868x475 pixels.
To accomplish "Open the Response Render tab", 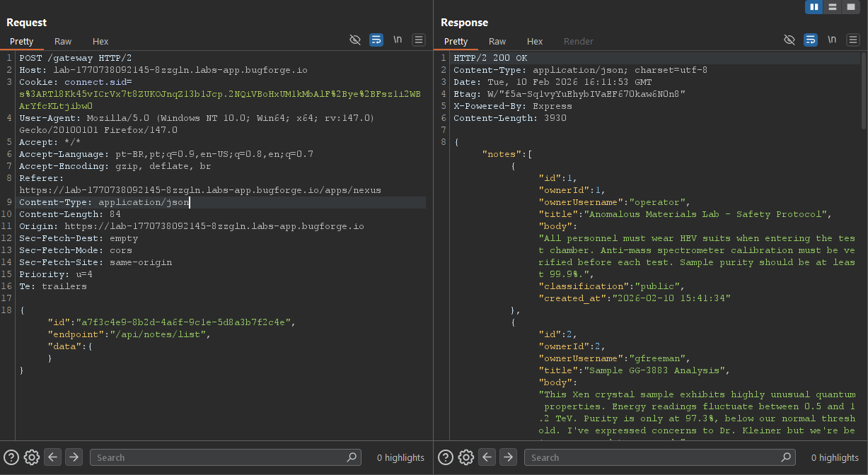I will click(579, 41).
